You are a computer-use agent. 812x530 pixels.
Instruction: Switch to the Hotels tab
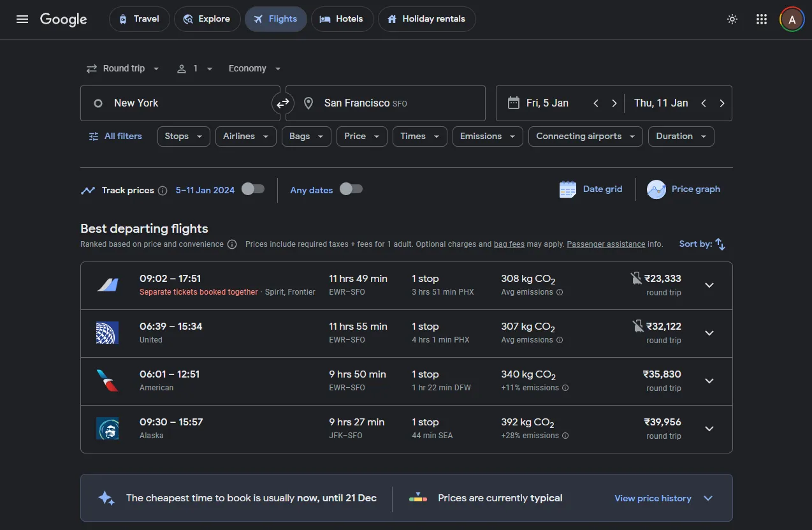click(x=342, y=19)
